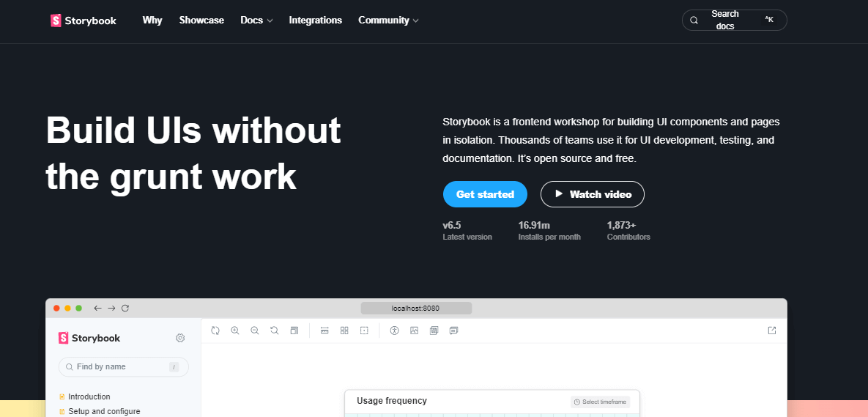Open the accessibility toolbar icon
868x417 pixels.
(x=395, y=331)
